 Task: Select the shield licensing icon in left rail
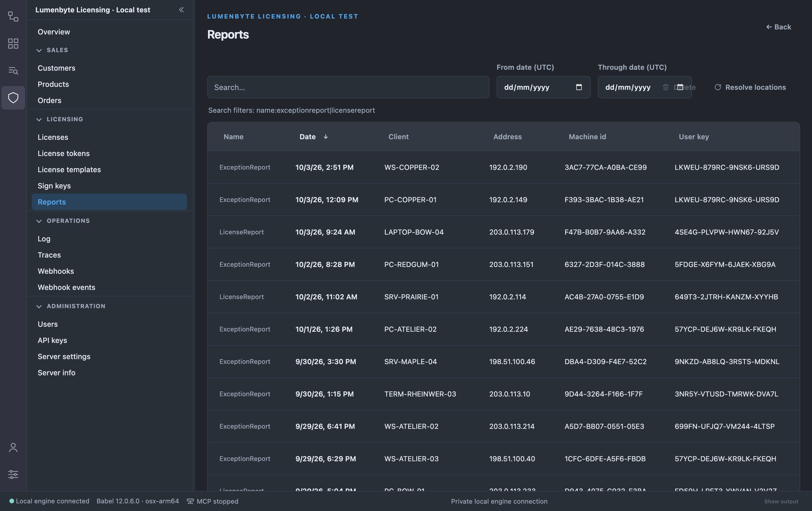click(13, 98)
